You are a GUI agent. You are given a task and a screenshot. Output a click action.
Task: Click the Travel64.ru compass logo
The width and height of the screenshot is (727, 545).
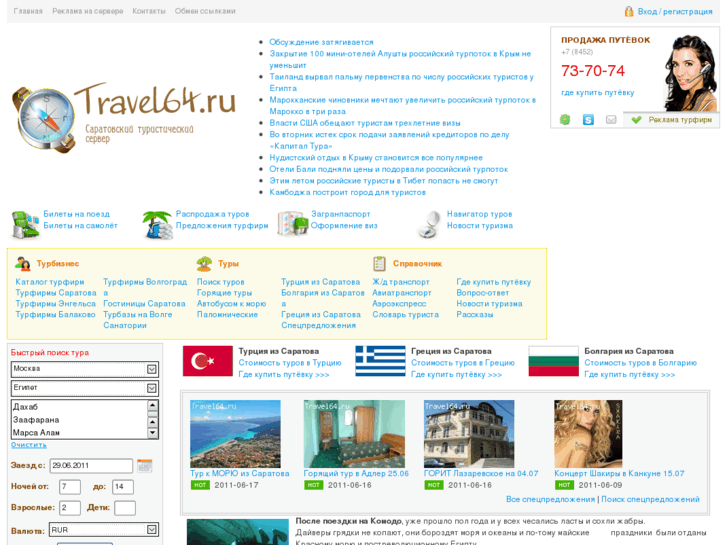tap(124, 117)
